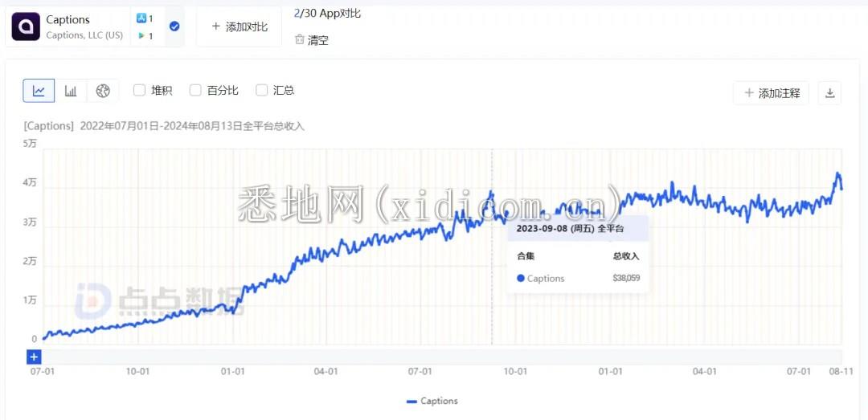Click the blue Captions dot in tooltip
The height and width of the screenshot is (420, 868).
point(520,279)
